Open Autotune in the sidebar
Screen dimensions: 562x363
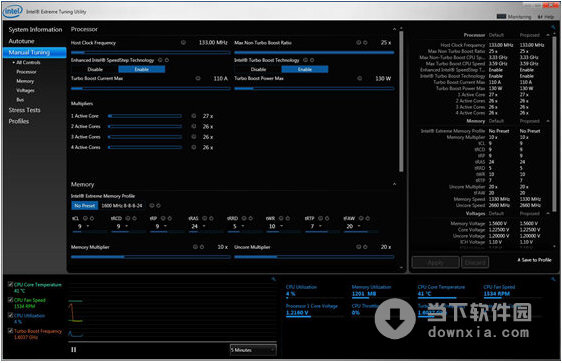[22, 41]
